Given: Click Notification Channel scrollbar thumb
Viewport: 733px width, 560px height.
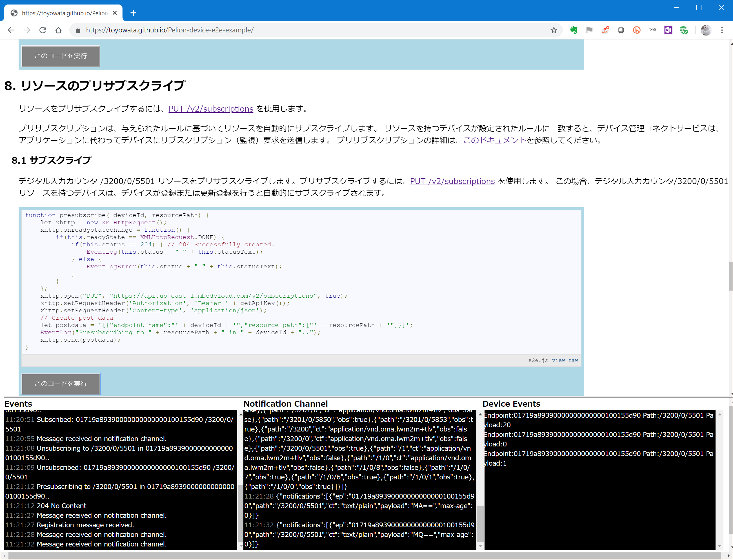Looking at the screenshot, I should pyautogui.click(x=480, y=524).
